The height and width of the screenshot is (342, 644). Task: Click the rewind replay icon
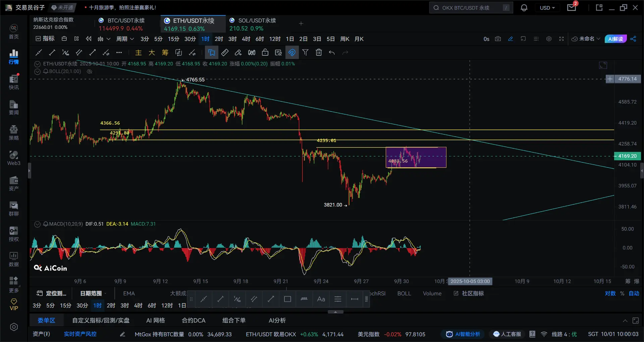point(89,39)
